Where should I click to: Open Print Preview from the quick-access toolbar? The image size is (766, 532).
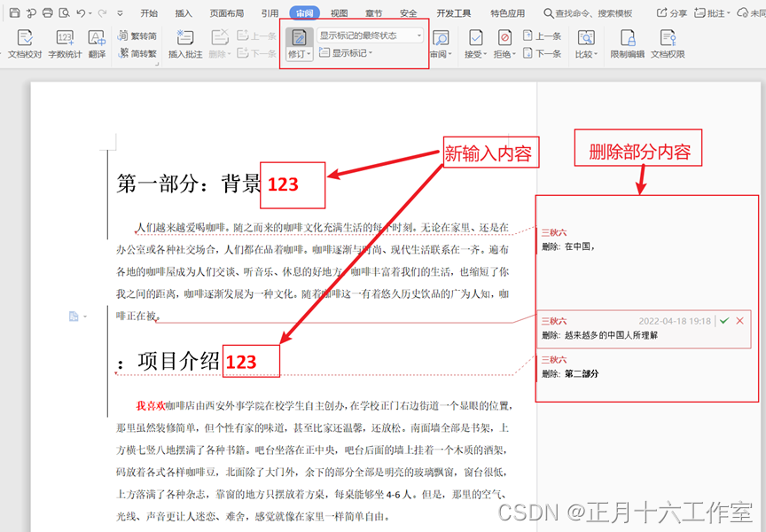point(64,12)
